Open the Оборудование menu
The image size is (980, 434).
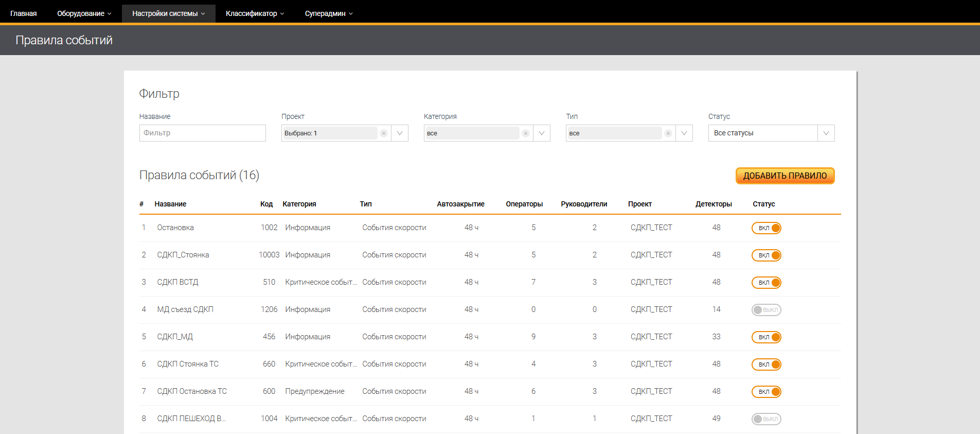click(x=84, y=13)
